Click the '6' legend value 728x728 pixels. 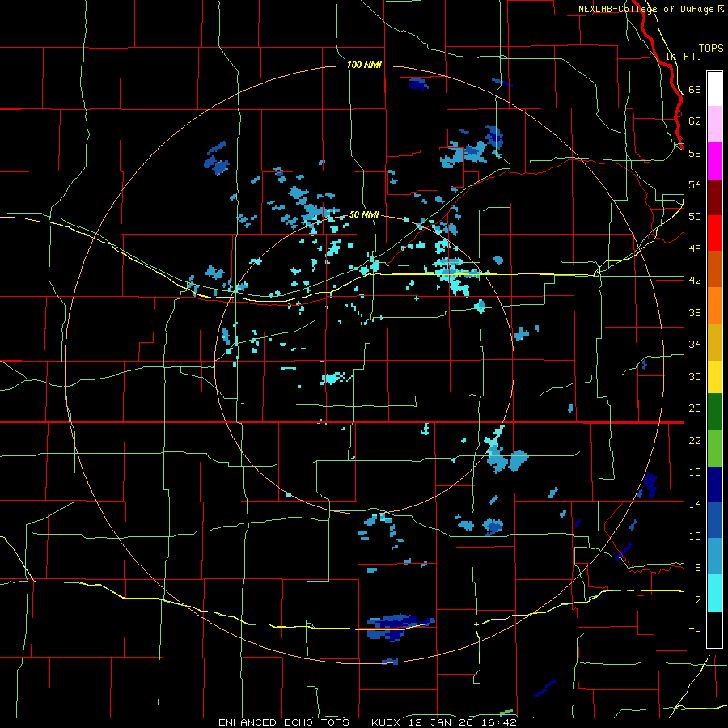coord(698,567)
